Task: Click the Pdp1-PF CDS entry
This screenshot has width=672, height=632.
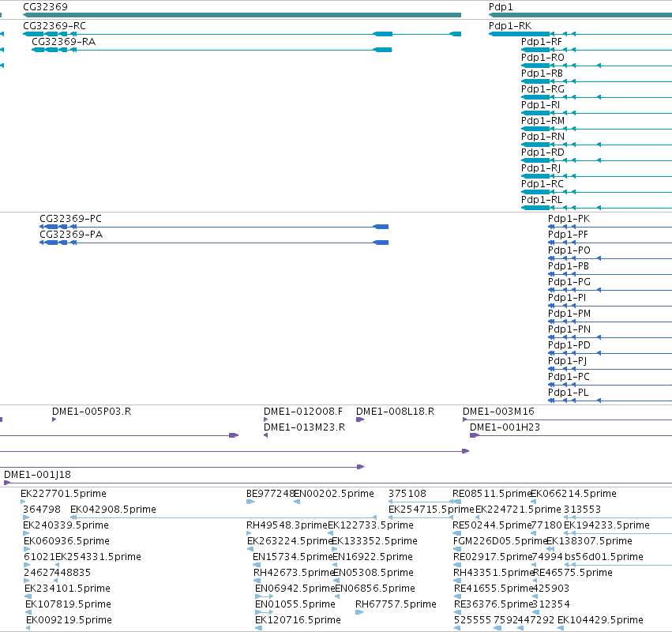Action: coord(568,235)
